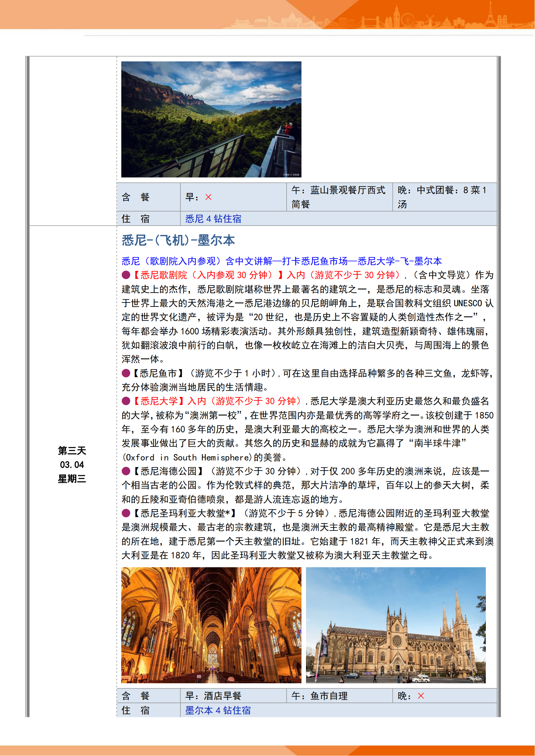Click the purple bullet before 悉尼鱼市
This screenshot has width=535, height=756.
coord(126,373)
